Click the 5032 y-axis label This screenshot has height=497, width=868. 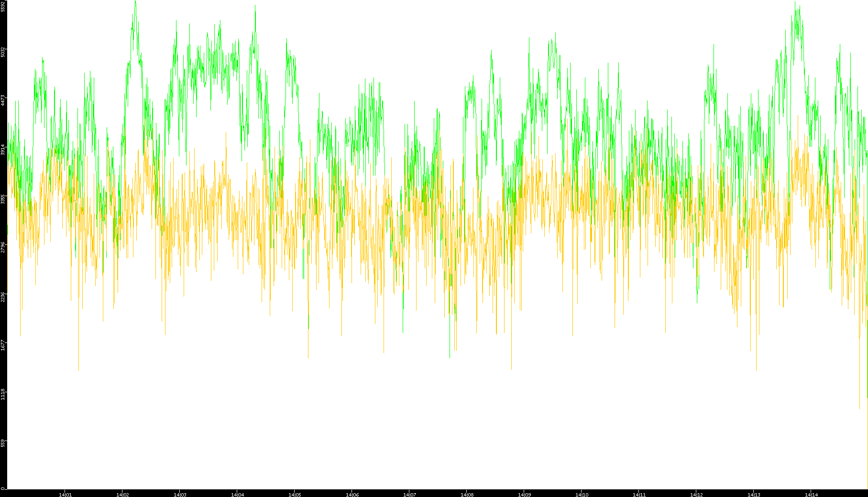click(3, 52)
